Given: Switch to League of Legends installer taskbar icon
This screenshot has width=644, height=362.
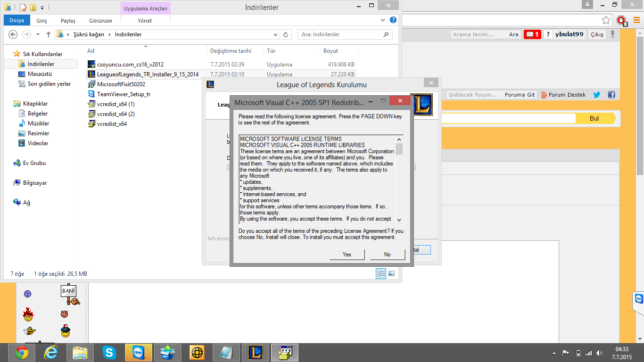Looking at the screenshot, I should [x=256, y=353].
